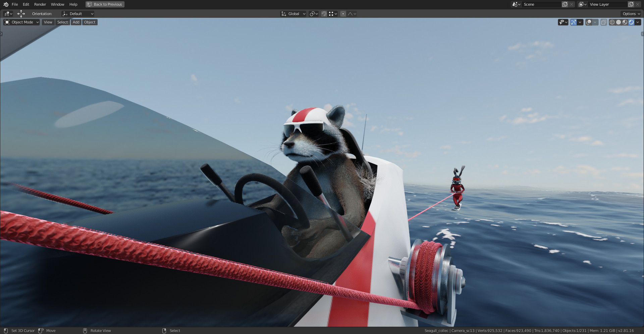Toggle proportional editing
This screenshot has height=334, width=644.
[343, 14]
